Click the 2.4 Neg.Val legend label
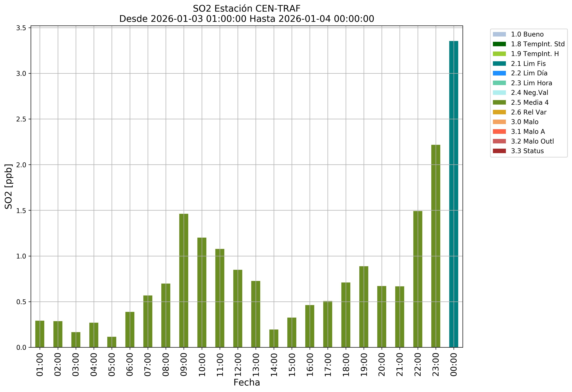The image size is (572, 392). click(529, 93)
